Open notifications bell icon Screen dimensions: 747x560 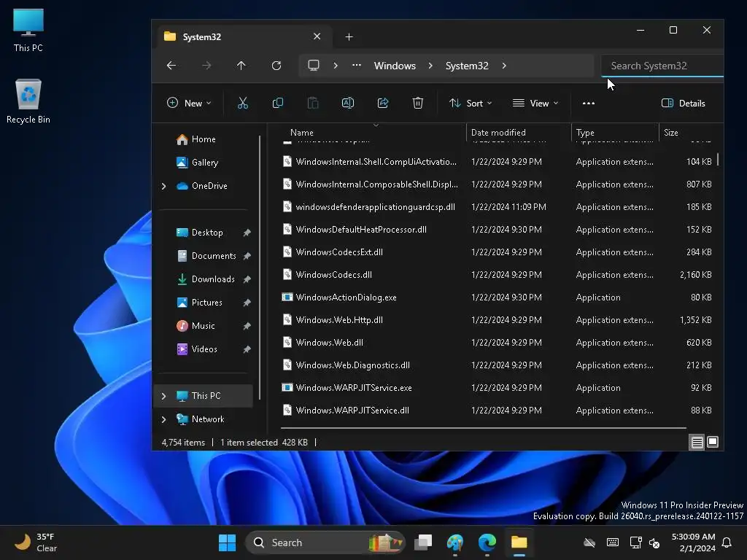pos(727,542)
